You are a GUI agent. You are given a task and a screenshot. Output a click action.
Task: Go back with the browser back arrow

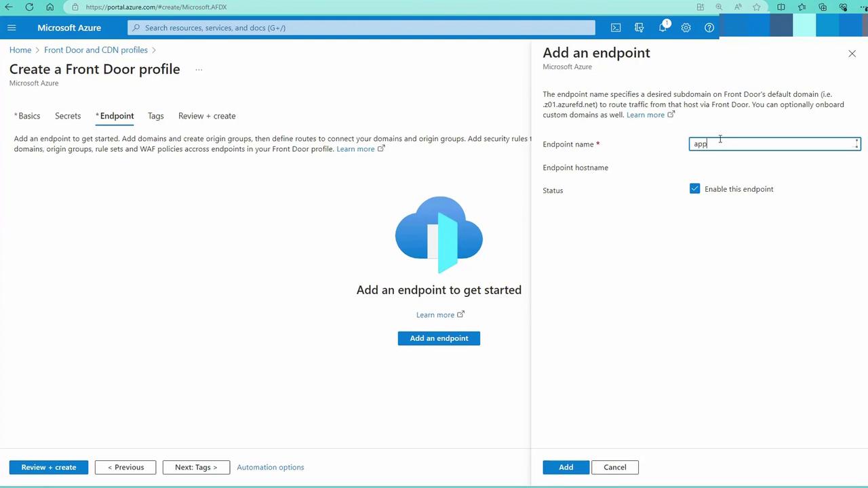[x=9, y=7]
